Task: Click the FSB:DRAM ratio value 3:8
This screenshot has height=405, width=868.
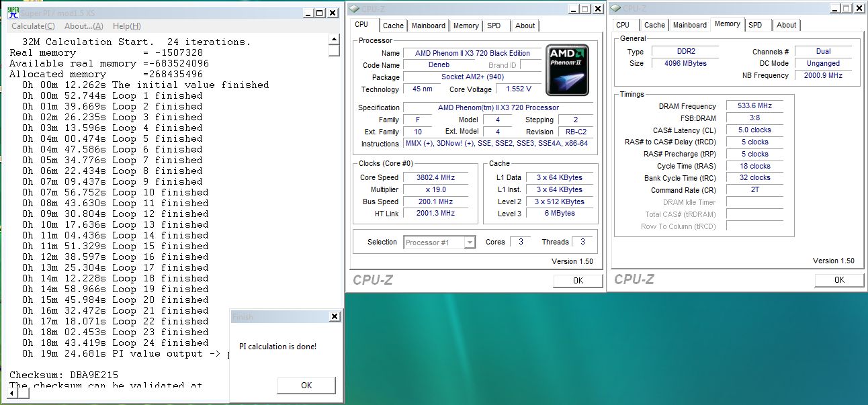Action: pyautogui.click(x=754, y=118)
